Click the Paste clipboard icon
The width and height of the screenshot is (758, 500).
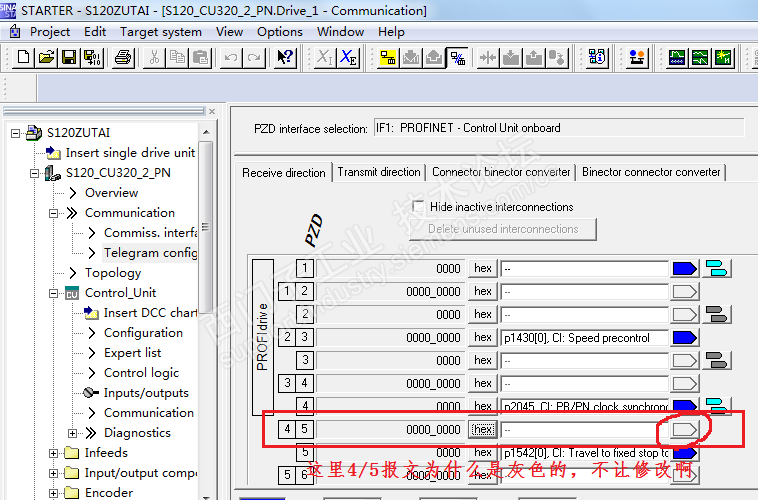click(x=200, y=58)
